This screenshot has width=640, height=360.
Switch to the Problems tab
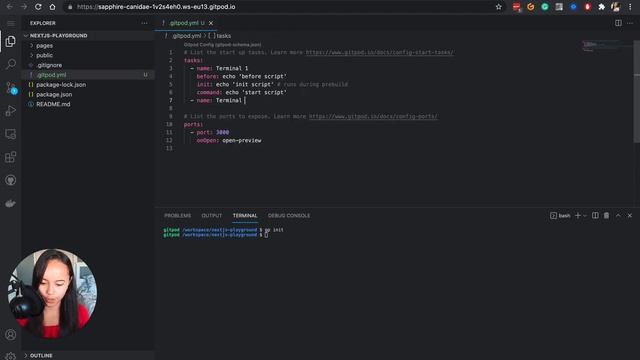point(178,216)
